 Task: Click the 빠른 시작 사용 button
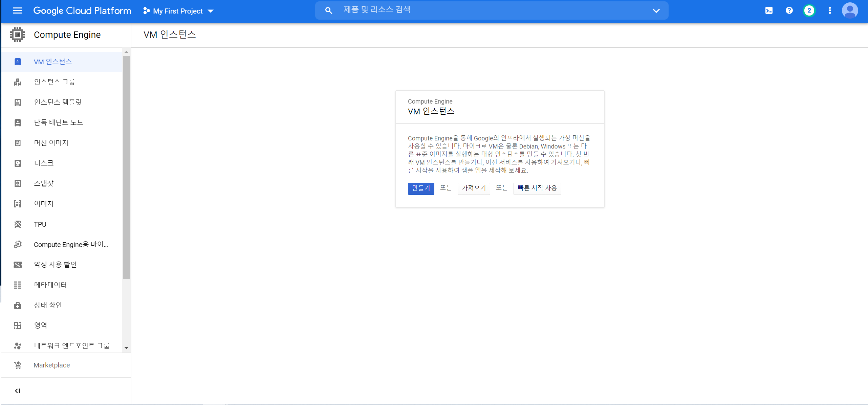537,188
